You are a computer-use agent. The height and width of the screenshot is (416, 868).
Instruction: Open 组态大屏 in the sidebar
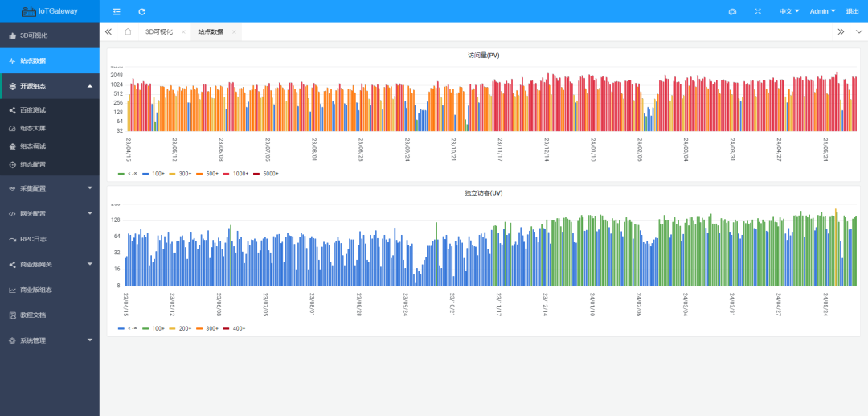click(x=33, y=128)
